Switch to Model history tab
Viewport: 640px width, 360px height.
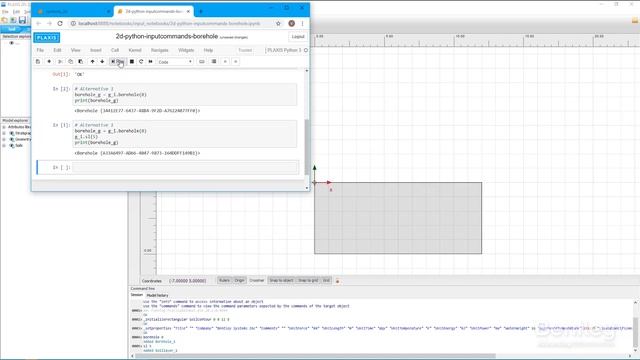(157, 295)
